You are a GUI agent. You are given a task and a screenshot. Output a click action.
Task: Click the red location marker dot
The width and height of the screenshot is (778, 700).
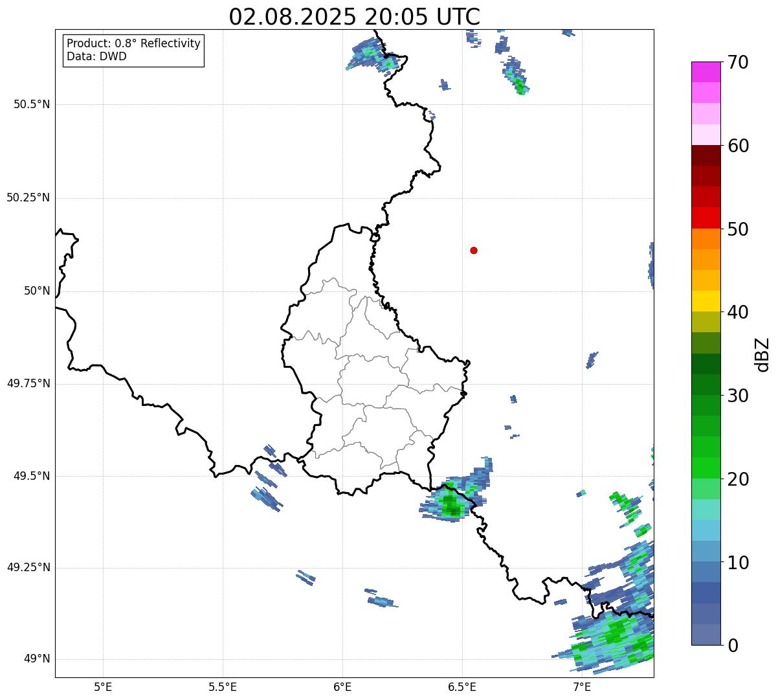[474, 250]
